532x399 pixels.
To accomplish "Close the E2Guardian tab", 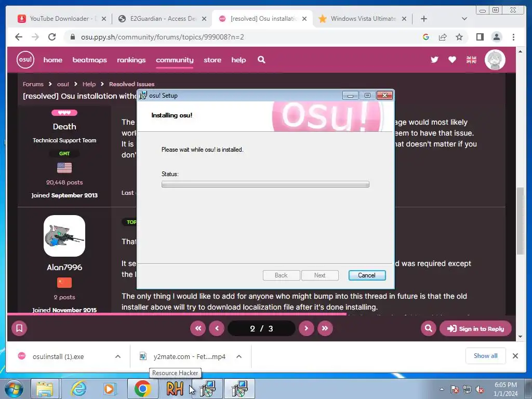I will pyautogui.click(x=204, y=19).
